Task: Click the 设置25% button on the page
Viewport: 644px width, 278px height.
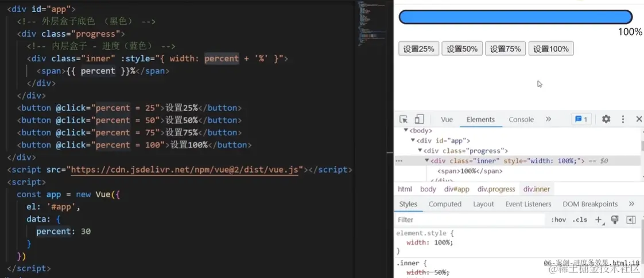Action: [419, 49]
